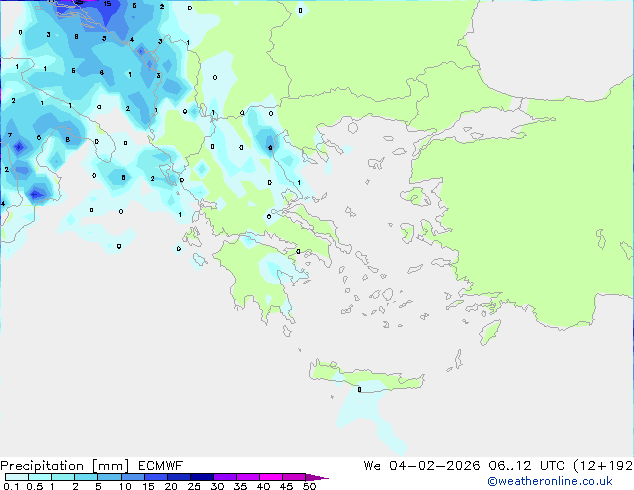The width and height of the screenshot is (634, 490).
Task: Click the legend label '25'
Action: tap(194, 486)
